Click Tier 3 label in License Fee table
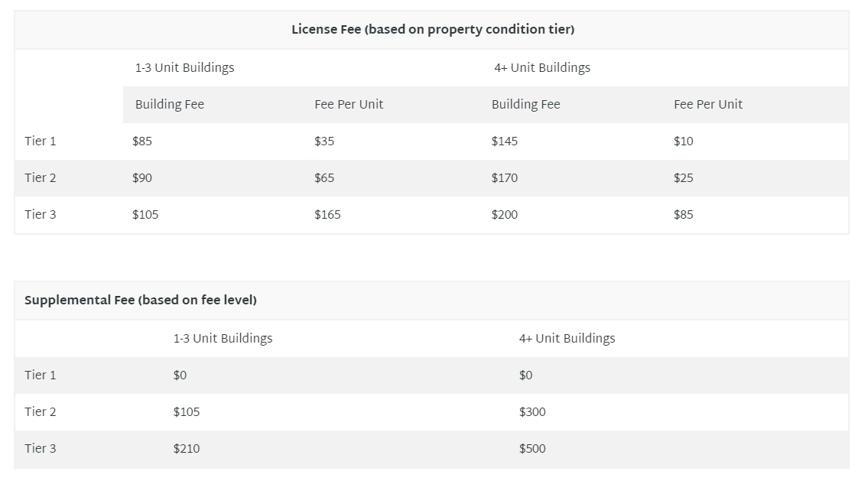This screenshot has height=481, width=868. (41, 215)
